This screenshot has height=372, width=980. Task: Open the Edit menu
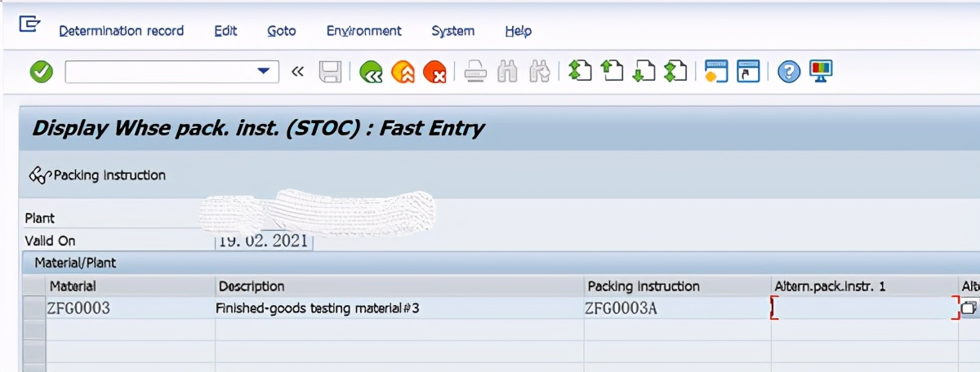pos(225,31)
